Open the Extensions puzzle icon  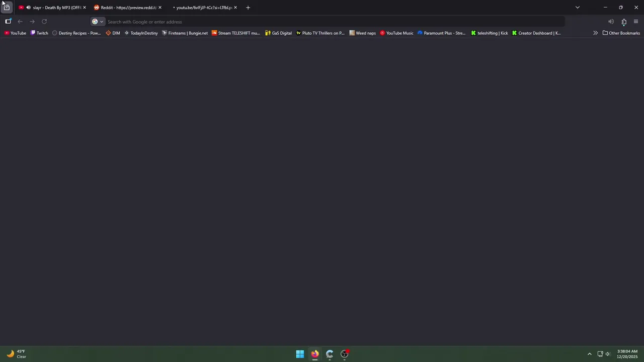(624, 22)
